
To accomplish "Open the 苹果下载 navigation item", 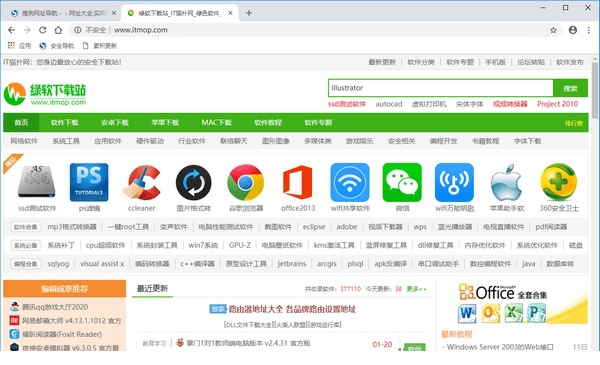I will (165, 122).
